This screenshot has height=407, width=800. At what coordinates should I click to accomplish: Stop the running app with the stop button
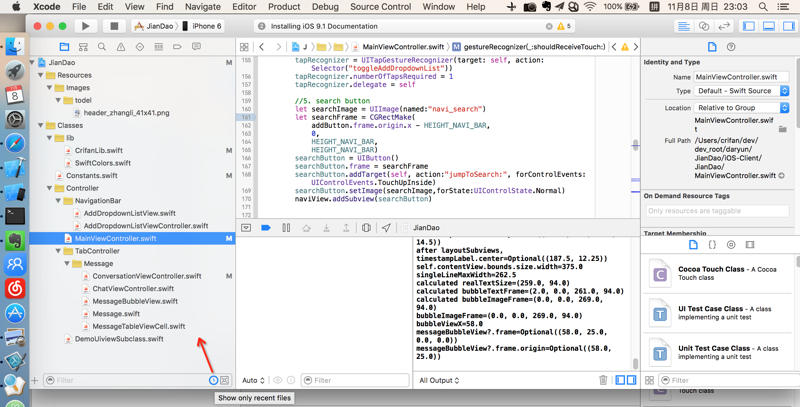pos(114,26)
